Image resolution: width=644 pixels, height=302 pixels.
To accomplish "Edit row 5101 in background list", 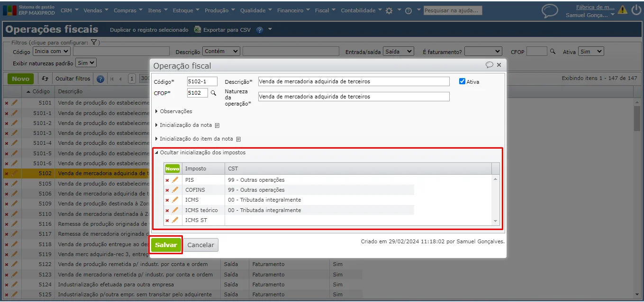I will coord(14,102).
